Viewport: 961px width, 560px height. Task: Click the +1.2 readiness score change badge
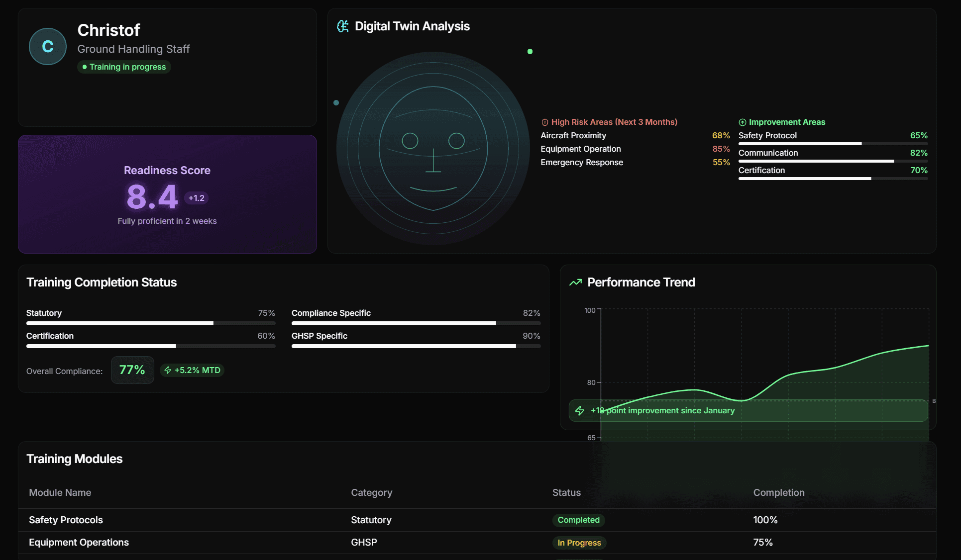[x=196, y=198]
